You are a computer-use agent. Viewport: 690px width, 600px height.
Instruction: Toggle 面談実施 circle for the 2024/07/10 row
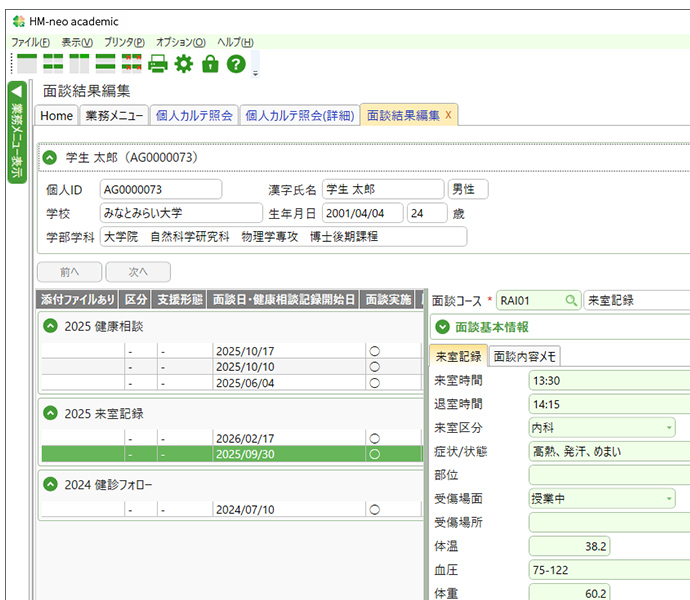coord(375,509)
